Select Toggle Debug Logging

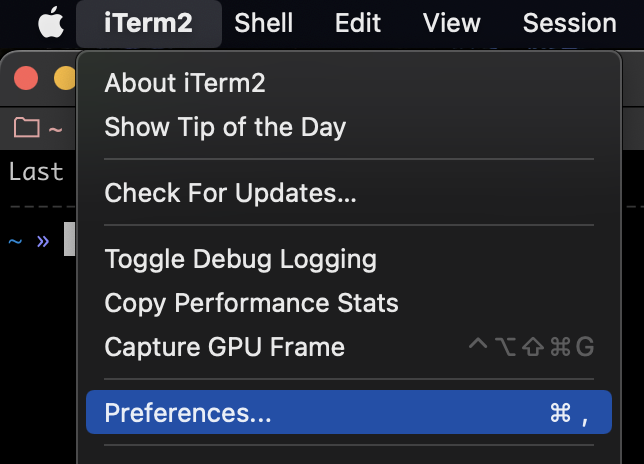tap(240, 259)
